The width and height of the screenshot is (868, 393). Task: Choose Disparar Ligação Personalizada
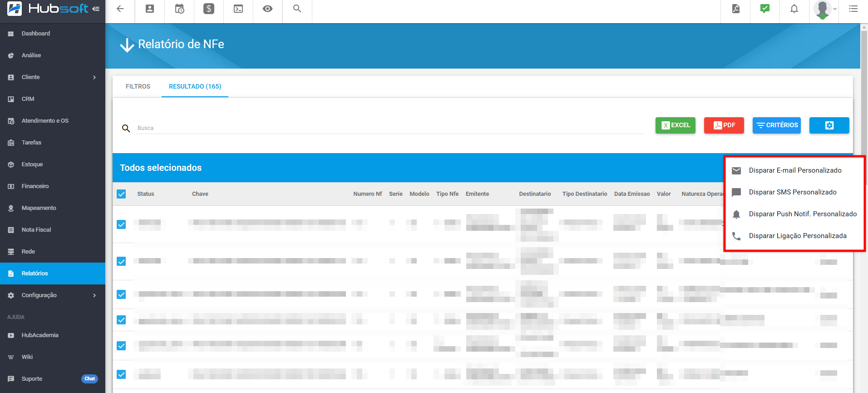pos(794,236)
